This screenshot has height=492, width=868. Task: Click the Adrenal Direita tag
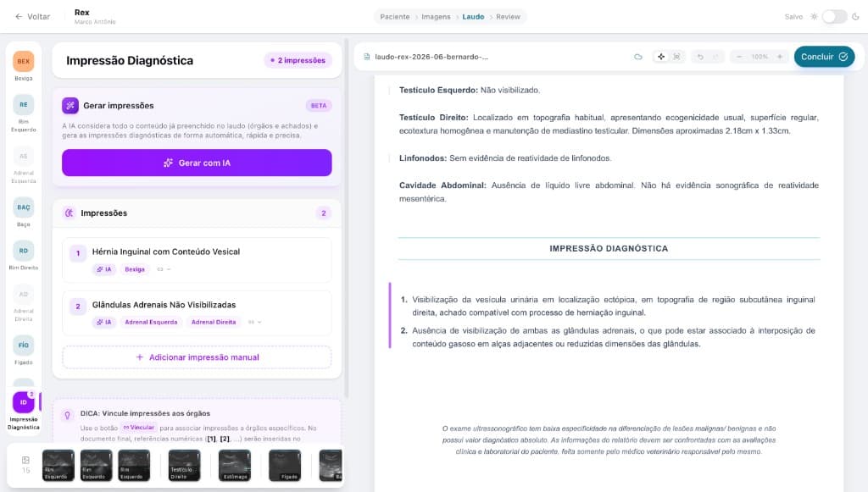click(x=213, y=323)
